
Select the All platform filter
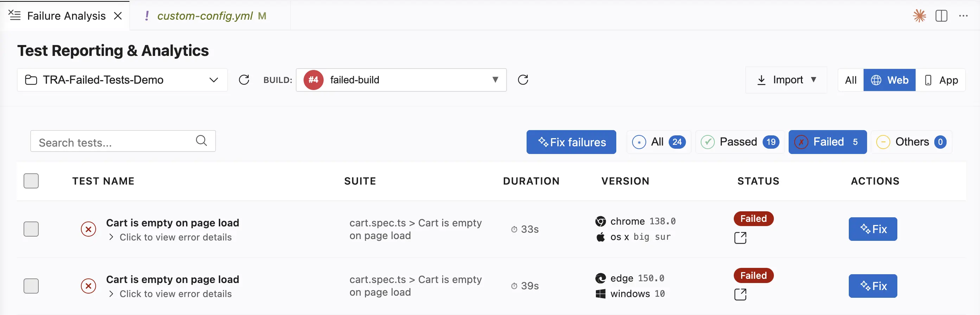(851, 80)
